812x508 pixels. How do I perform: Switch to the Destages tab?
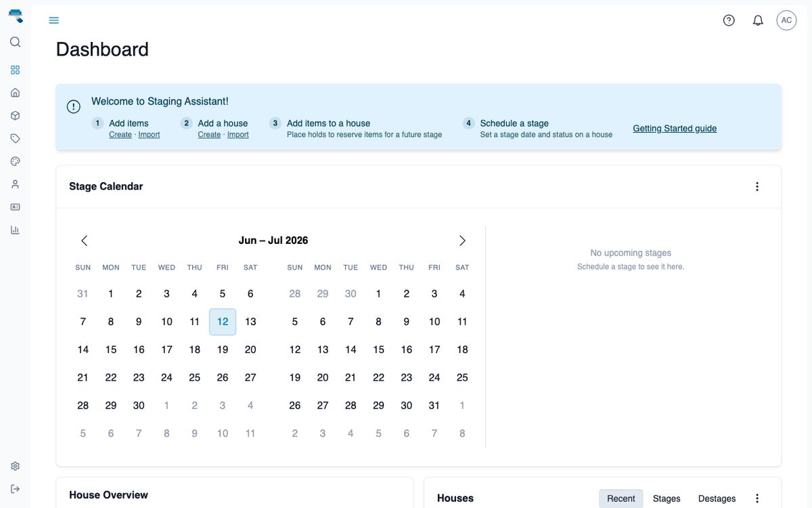point(717,499)
